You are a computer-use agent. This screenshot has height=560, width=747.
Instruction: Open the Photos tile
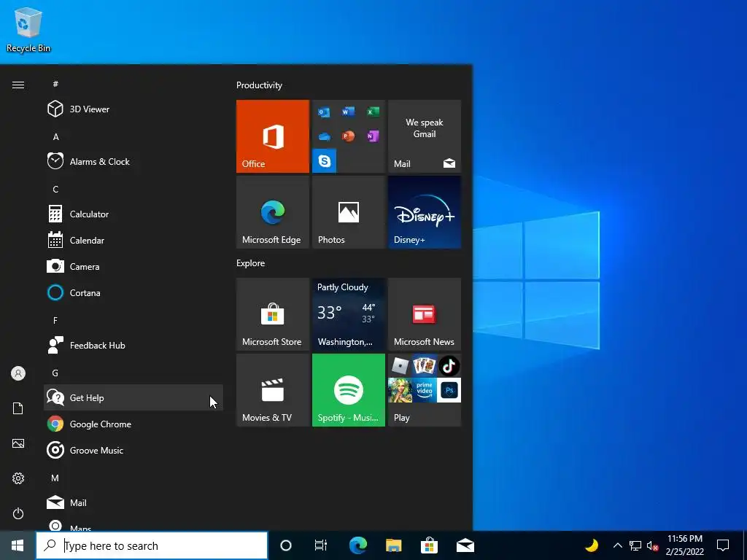(348, 212)
